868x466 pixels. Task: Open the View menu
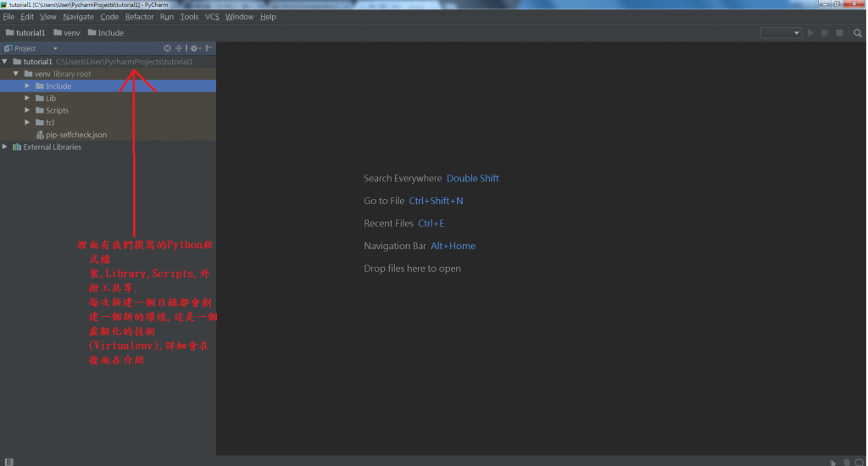click(48, 17)
